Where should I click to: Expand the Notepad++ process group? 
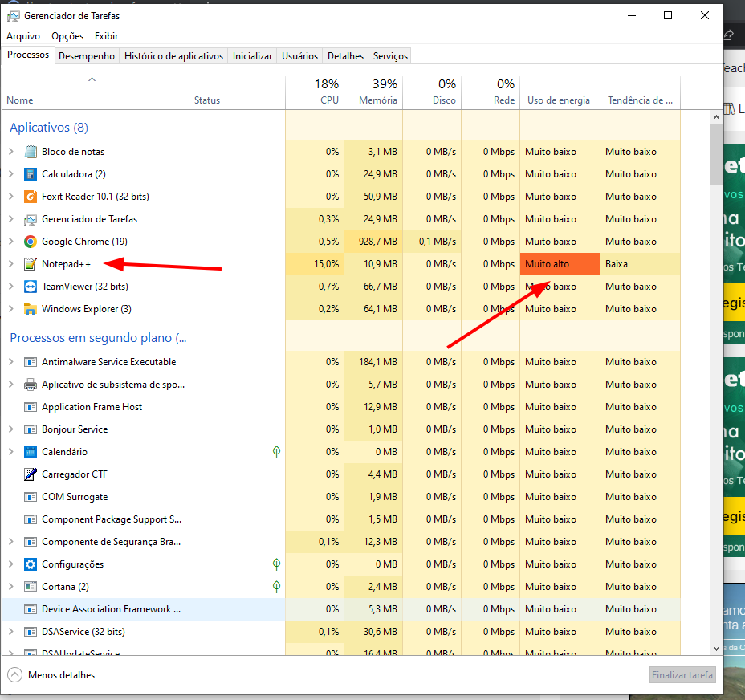coord(11,264)
